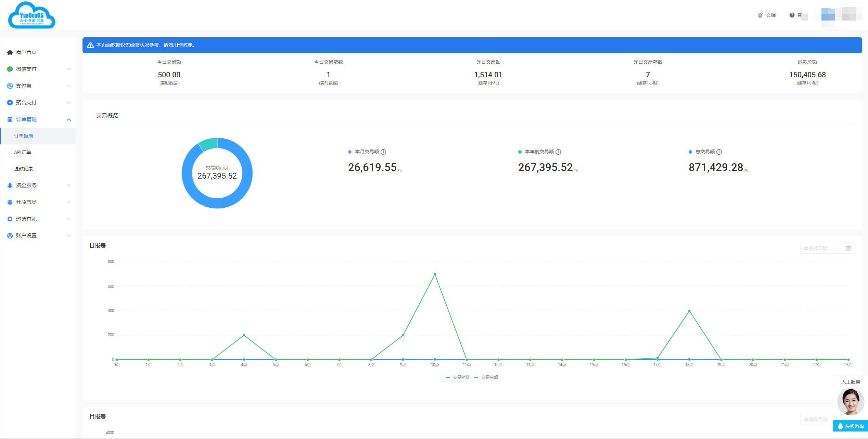This screenshot has width=868, height=439.
Task: Click 昨日交易额 value 1,514.01
Action: [x=488, y=75]
